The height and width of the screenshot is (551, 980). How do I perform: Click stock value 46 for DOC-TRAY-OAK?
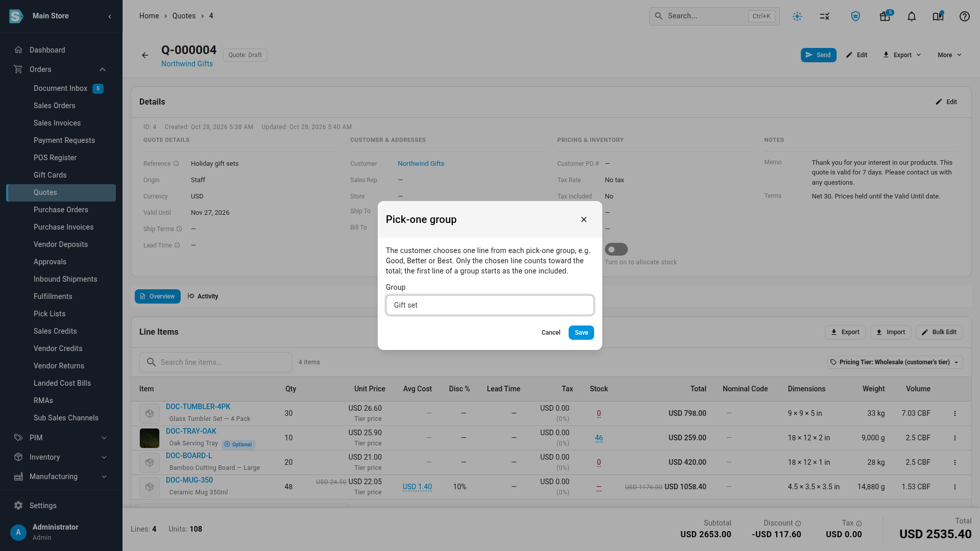[599, 438]
